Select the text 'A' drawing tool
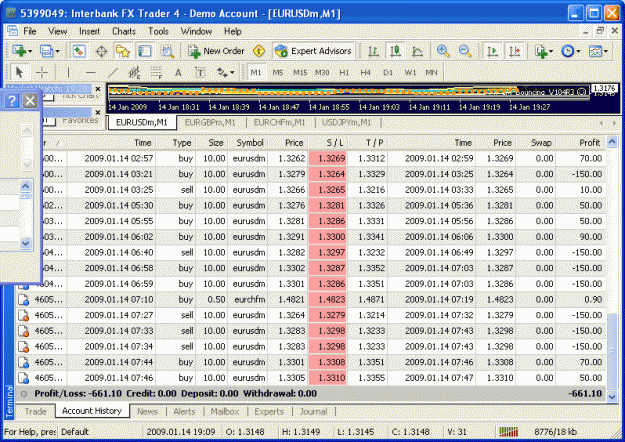 pyautogui.click(x=178, y=73)
